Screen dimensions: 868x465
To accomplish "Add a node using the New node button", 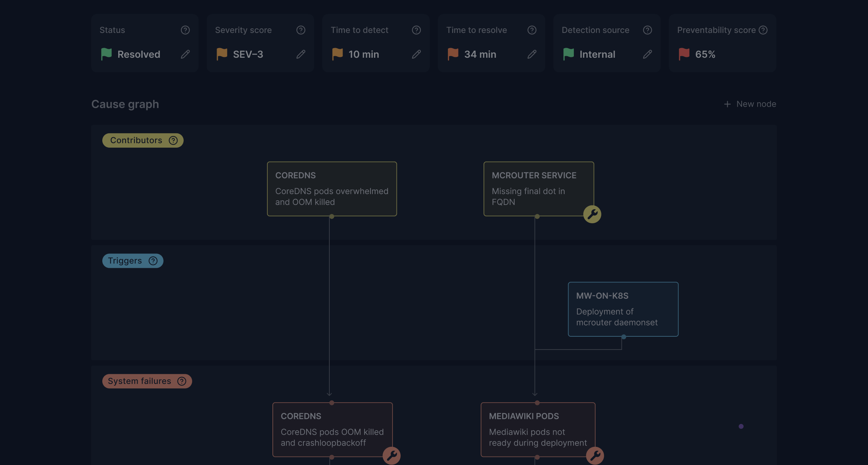I will [749, 104].
